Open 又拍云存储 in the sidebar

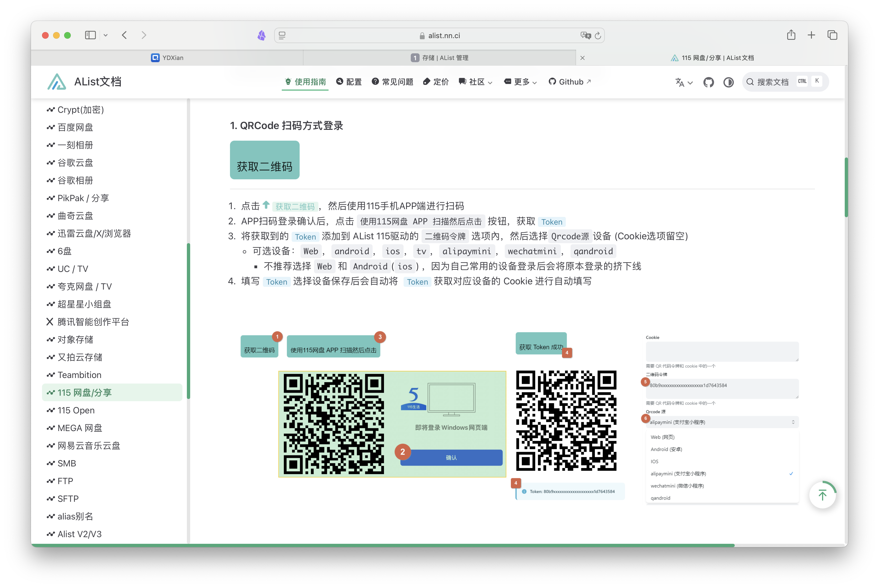click(x=112, y=357)
